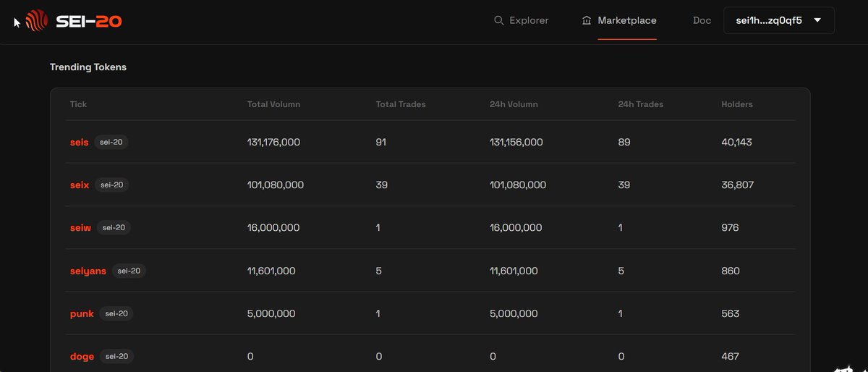Click the 24h Volumn column header

tap(514, 104)
